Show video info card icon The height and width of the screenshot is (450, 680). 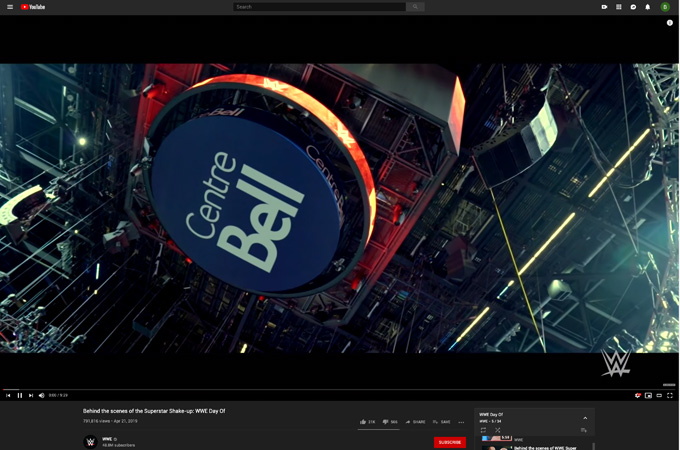[670, 23]
